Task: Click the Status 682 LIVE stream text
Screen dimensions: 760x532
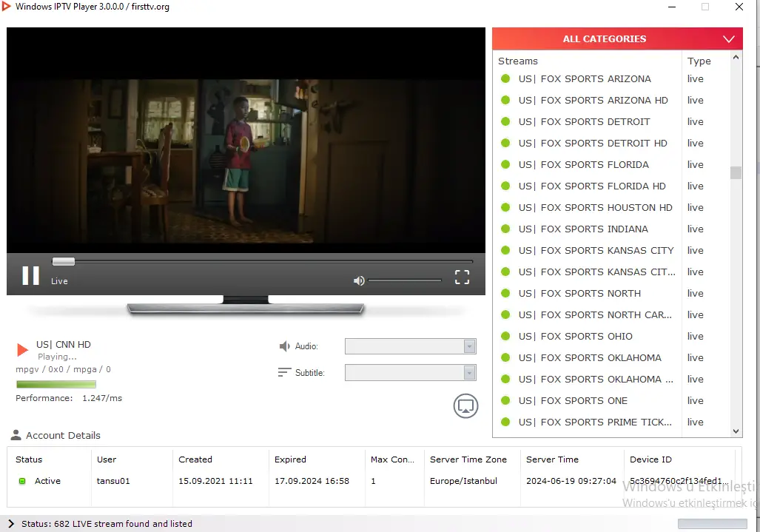Action: tap(107, 524)
